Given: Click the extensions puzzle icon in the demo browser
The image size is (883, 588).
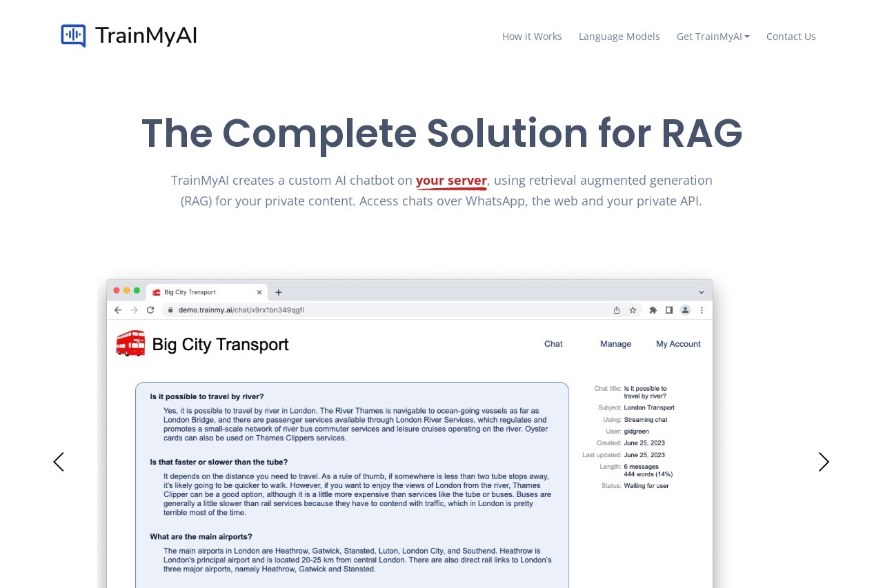Looking at the screenshot, I should pos(653,310).
